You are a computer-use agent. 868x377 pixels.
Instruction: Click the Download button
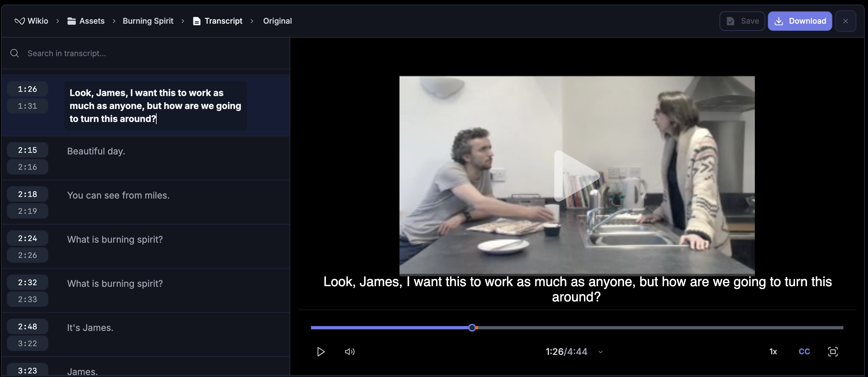tap(800, 21)
